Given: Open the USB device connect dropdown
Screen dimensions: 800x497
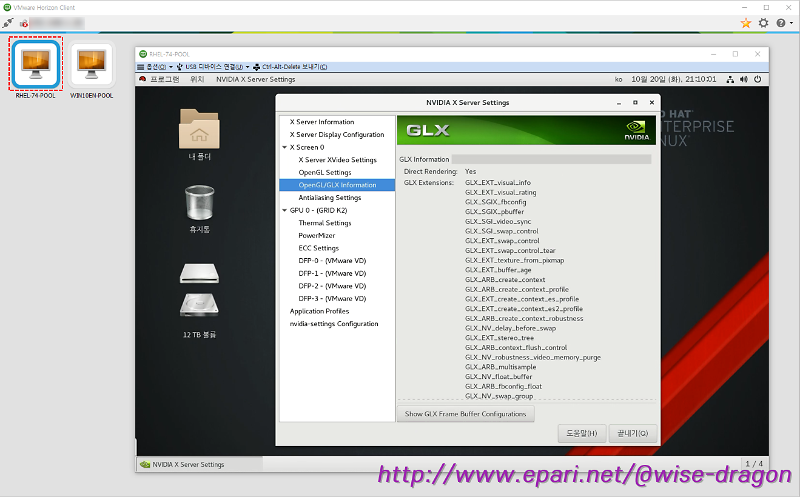Looking at the screenshot, I should point(213,67).
